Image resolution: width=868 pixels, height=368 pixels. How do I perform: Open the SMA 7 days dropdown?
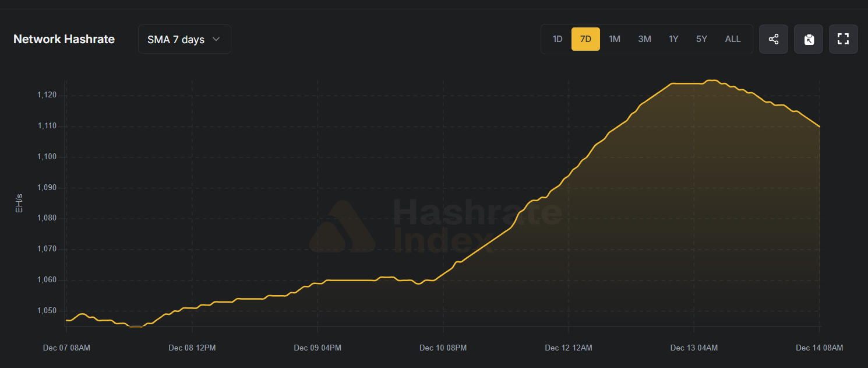pos(184,39)
